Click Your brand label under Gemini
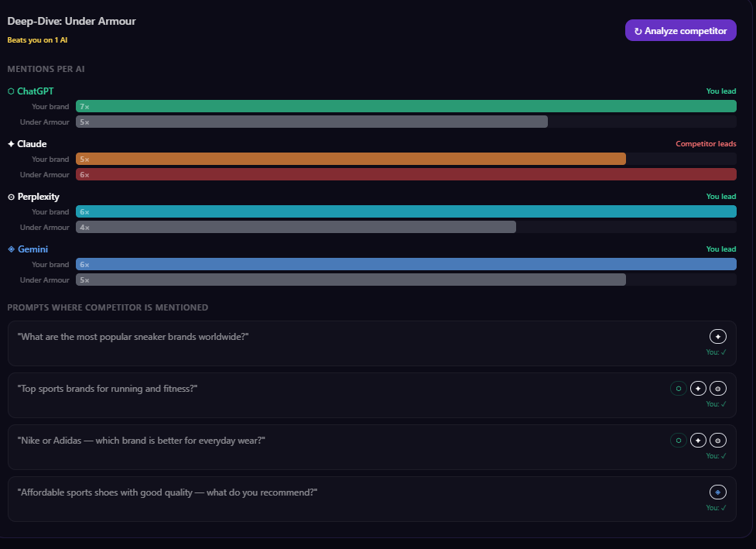The image size is (756, 549). pos(50,264)
